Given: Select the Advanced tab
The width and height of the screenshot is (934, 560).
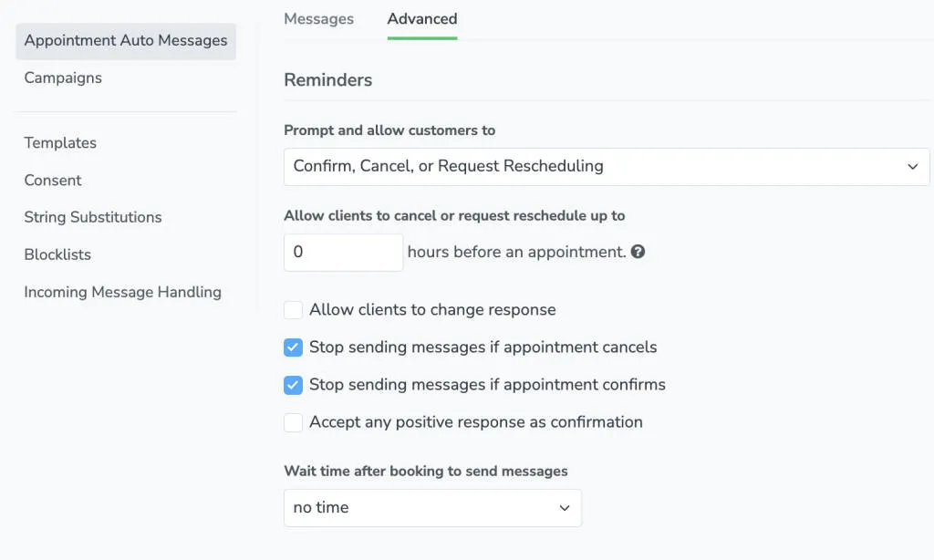Looking at the screenshot, I should pyautogui.click(x=422, y=18).
